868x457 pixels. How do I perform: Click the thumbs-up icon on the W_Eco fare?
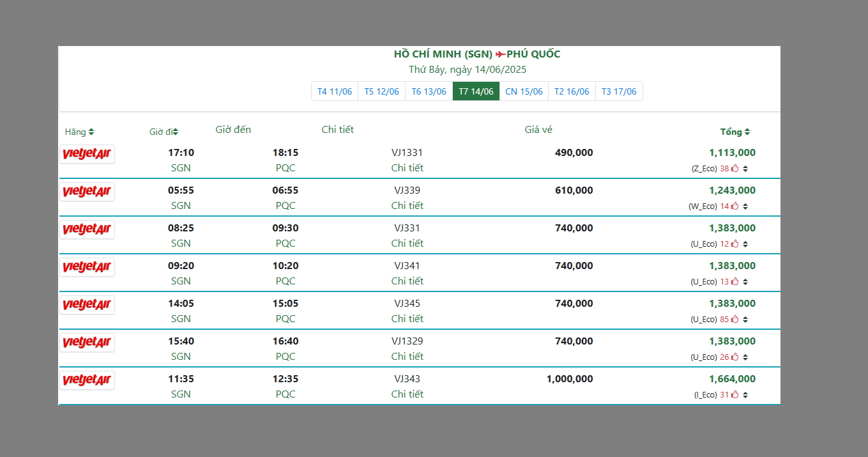point(735,206)
